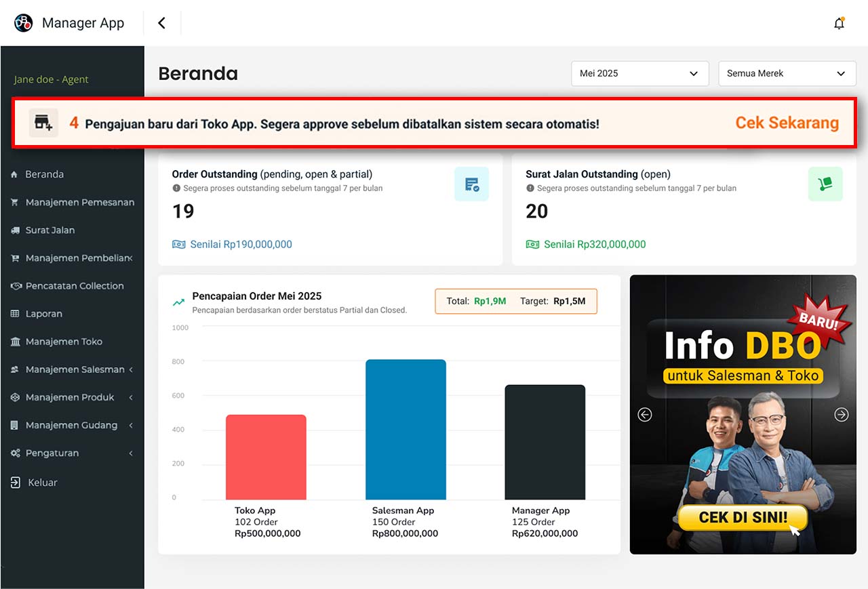868x589 pixels.
Task: Go to next banner slide arrow
Action: tap(841, 414)
